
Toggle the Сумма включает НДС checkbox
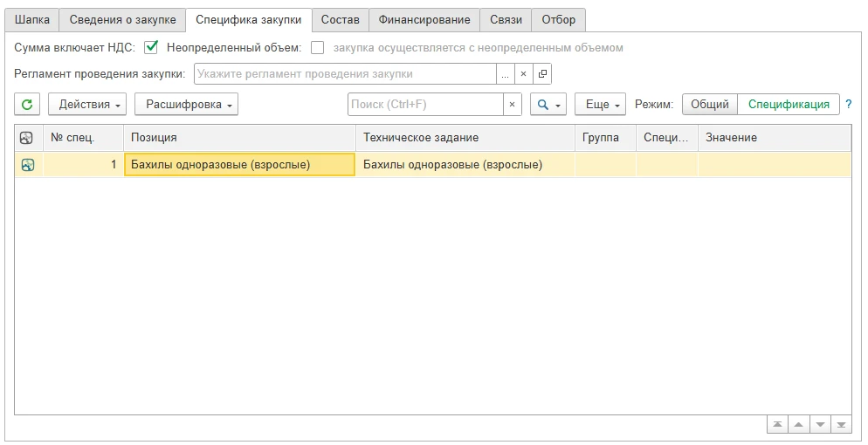150,47
